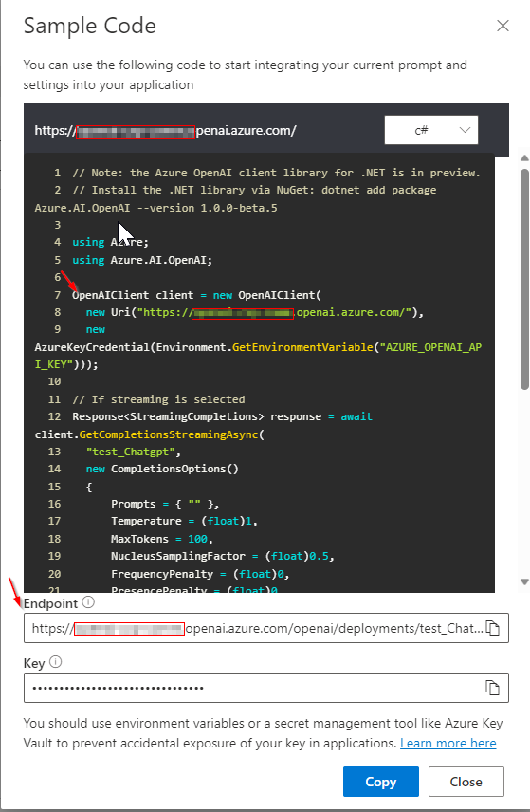Click the NucleusSamplingFactor line
This screenshot has height=812, width=530.
click(x=223, y=556)
